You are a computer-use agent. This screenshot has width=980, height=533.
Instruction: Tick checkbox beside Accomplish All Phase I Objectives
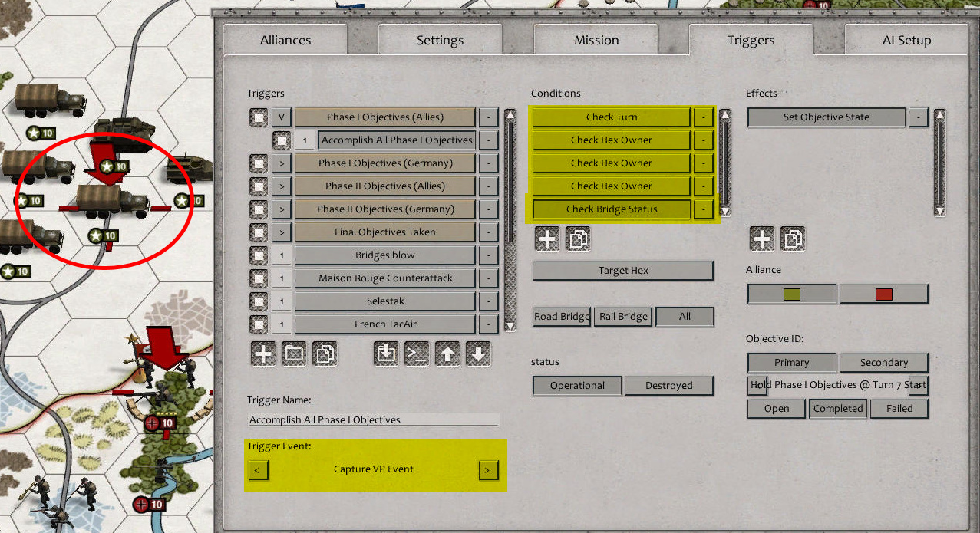[282, 140]
